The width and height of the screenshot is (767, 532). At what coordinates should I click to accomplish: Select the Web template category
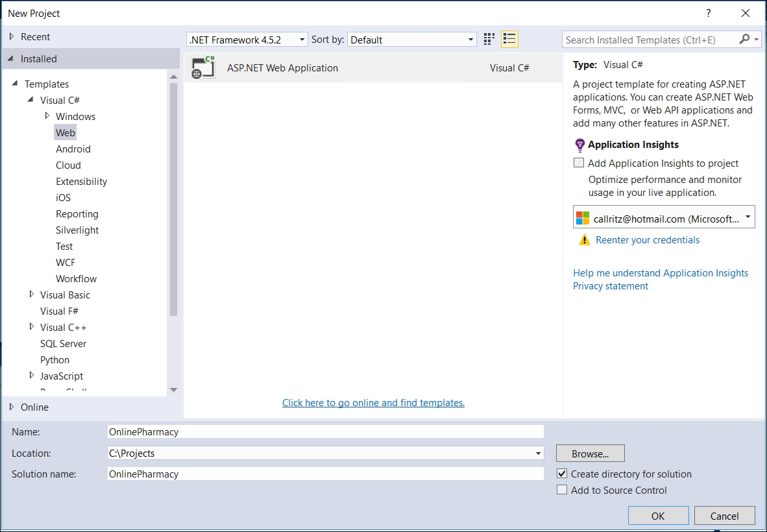coord(65,132)
